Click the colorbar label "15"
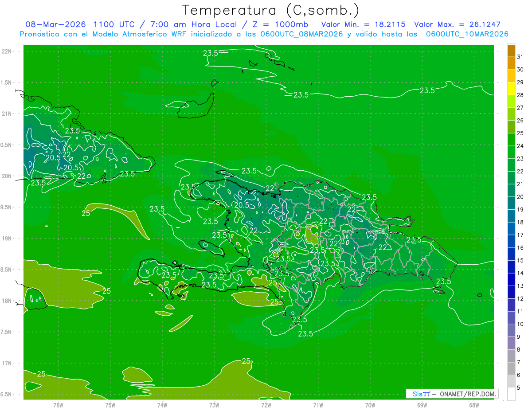The image size is (532, 411). pyautogui.click(x=520, y=260)
